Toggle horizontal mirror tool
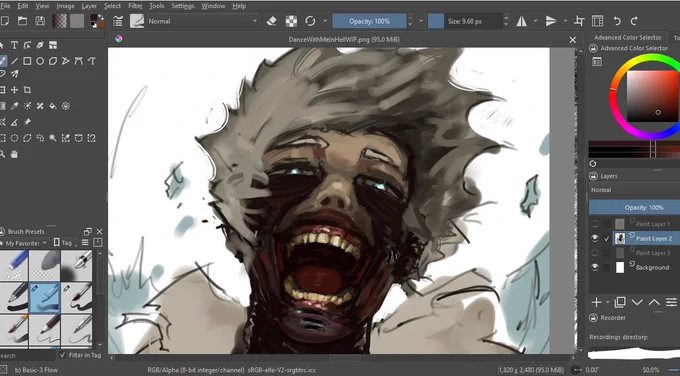This screenshot has height=376, width=680. (x=522, y=21)
